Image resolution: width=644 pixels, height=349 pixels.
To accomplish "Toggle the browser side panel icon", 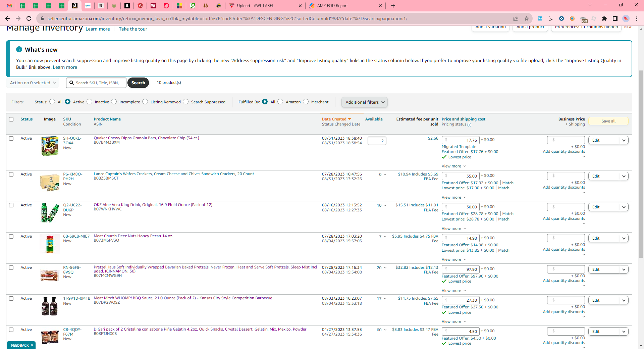I will (615, 18).
